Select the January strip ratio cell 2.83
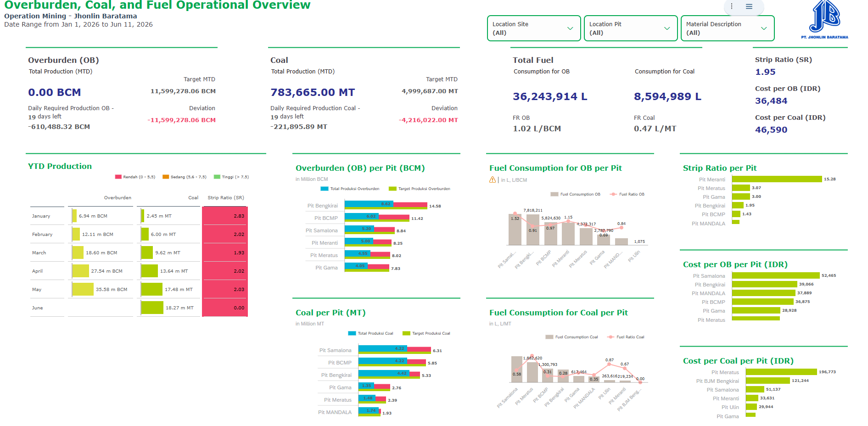Screen dimensions: 868x426 (225, 216)
